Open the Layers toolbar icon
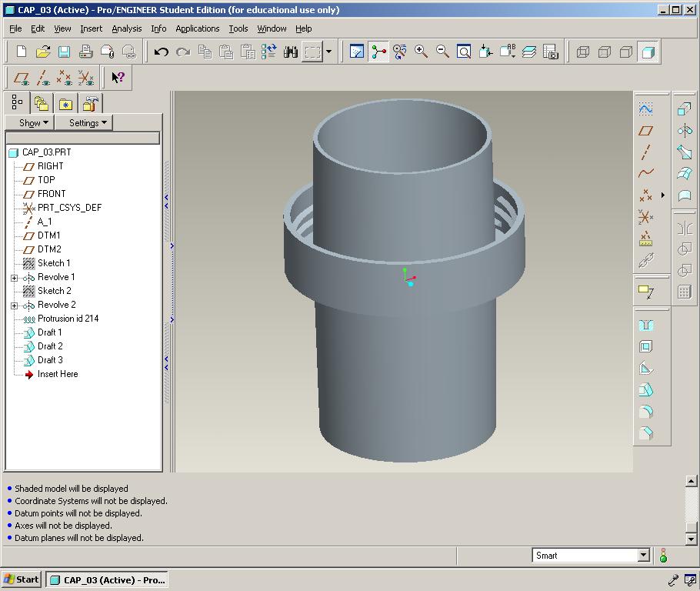The height and width of the screenshot is (591, 700). point(529,52)
